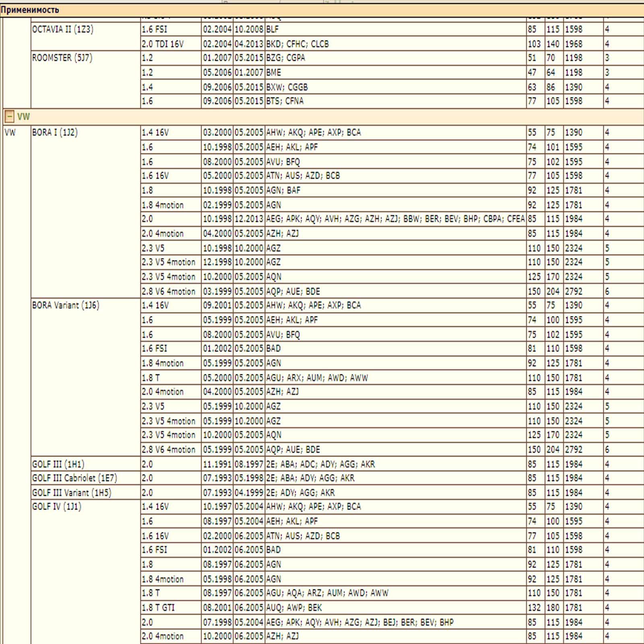Click the Применимость section header
The image size is (644, 644).
tap(30, 10)
